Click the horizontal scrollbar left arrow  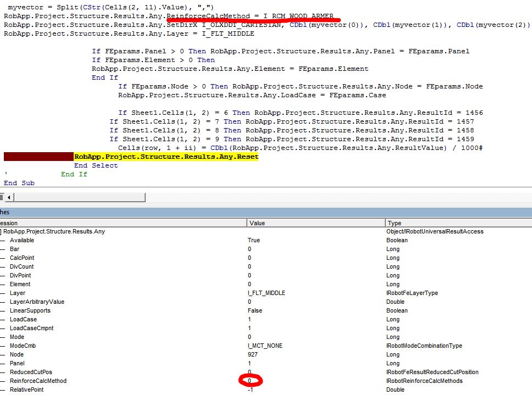[9, 197]
